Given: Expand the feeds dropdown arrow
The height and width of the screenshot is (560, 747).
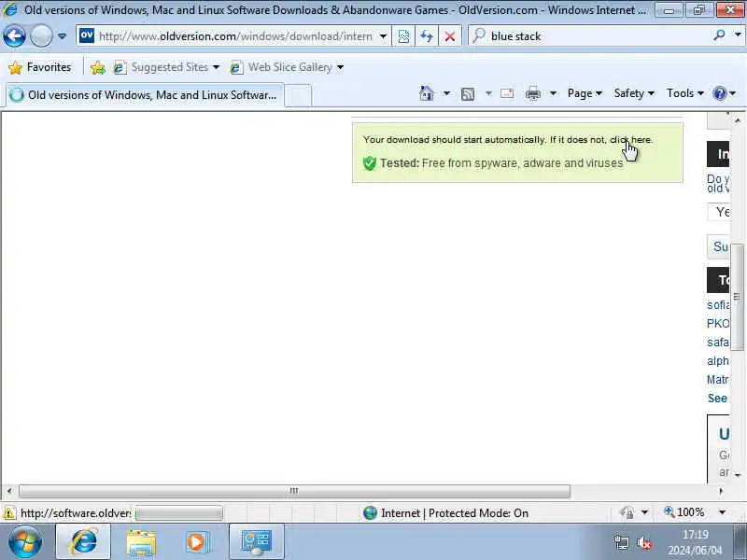Looking at the screenshot, I should 488,93.
